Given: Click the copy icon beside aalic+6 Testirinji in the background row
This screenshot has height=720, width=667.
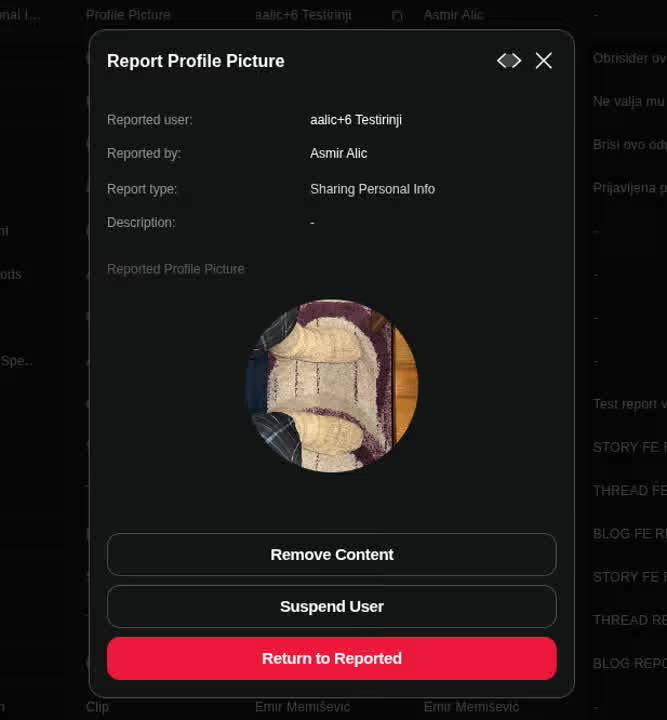Looking at the screenshot, I should click(x=397, y=17).
